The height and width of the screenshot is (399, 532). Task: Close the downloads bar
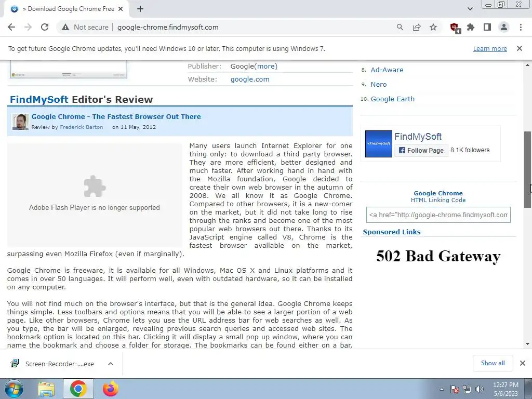click(523, 363)
